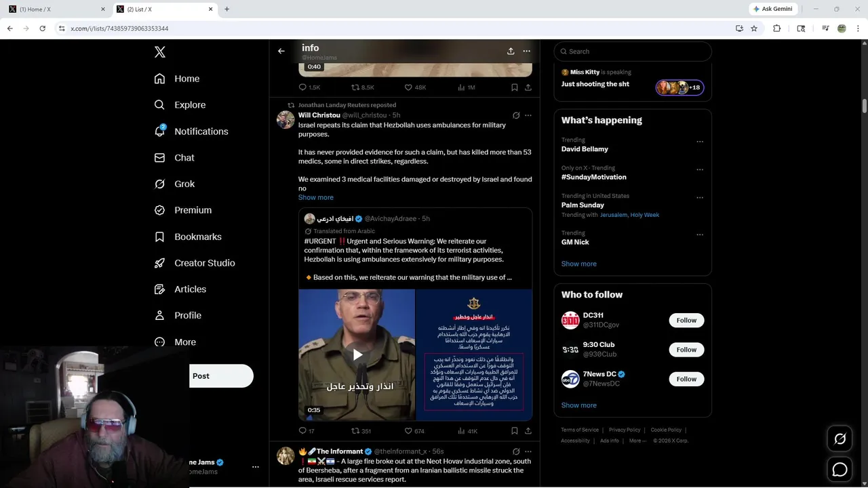Open the Jerusalem related trend link
868x488 pixels.
click(614, 215)
